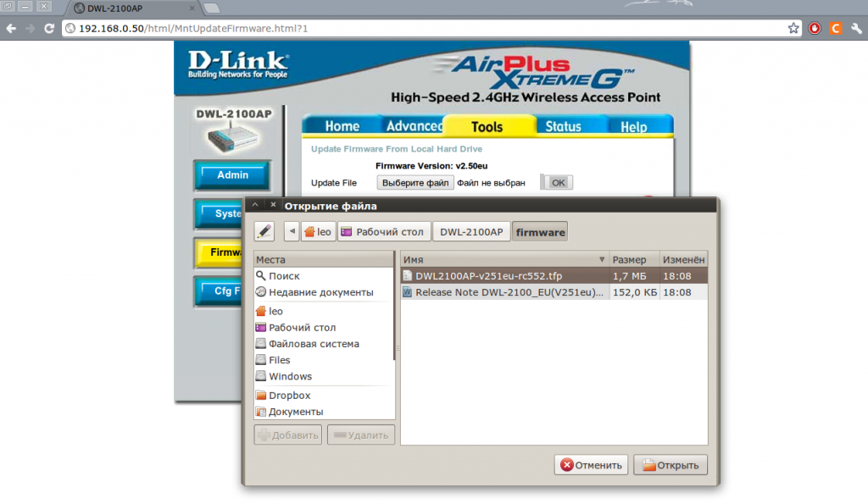
Task: Click the recent documents clock icon
Action: coord(261,291)
